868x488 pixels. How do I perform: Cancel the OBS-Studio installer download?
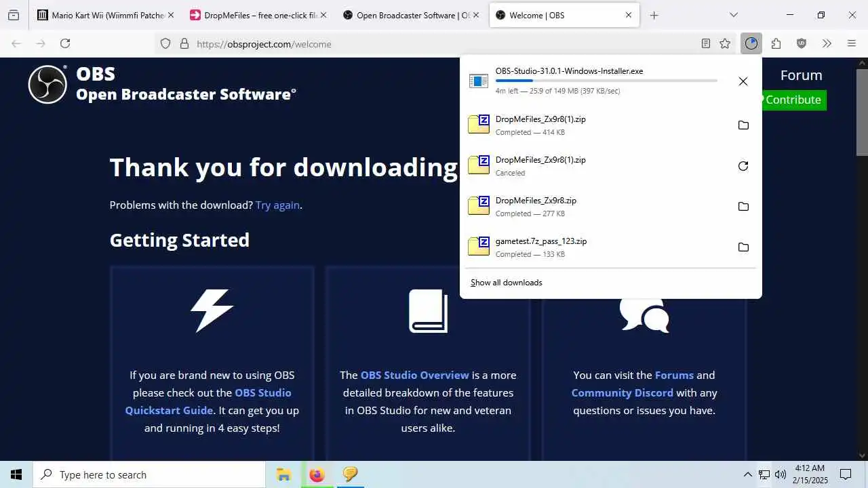click(x=743, y=81)
